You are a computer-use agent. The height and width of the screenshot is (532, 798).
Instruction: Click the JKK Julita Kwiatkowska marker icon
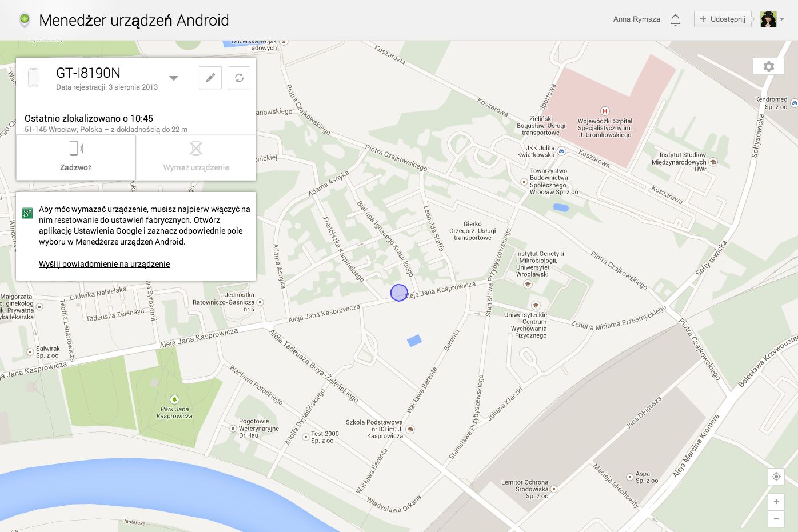(562, 151)
